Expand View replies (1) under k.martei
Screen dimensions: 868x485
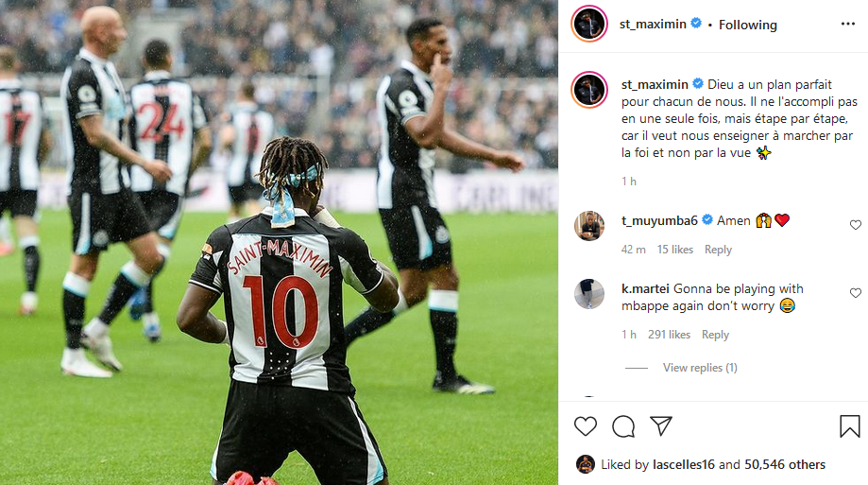click(700, 368)
